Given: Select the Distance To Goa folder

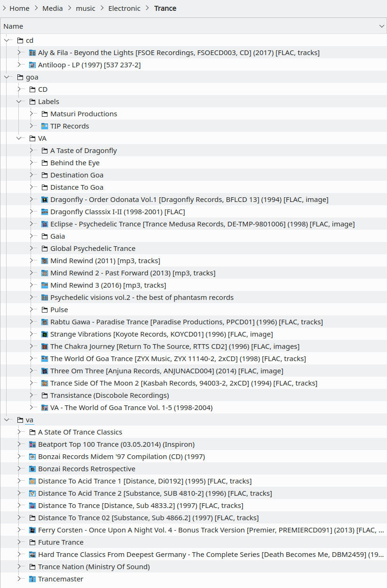Looking at the screenshot, I should coord(77,187).
